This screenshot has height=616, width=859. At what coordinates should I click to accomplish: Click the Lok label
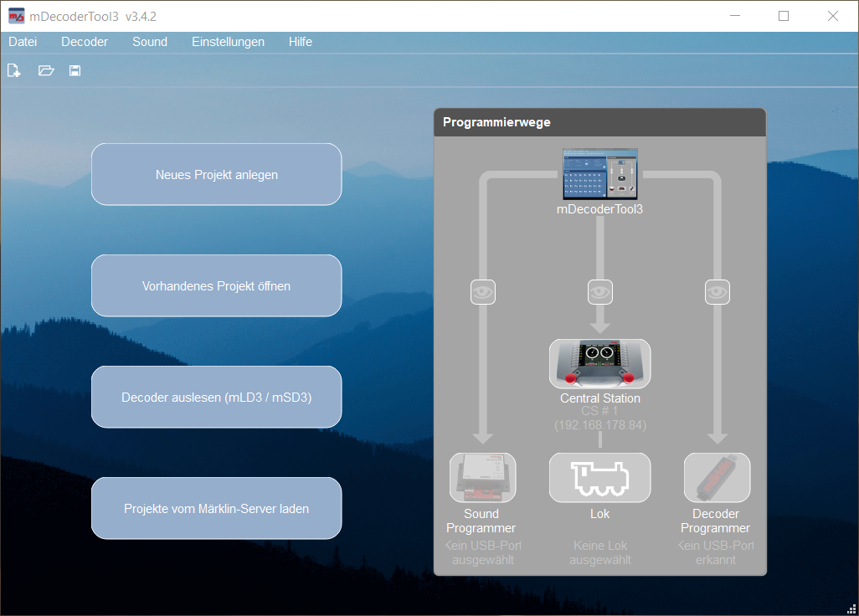tap(599, 514)
